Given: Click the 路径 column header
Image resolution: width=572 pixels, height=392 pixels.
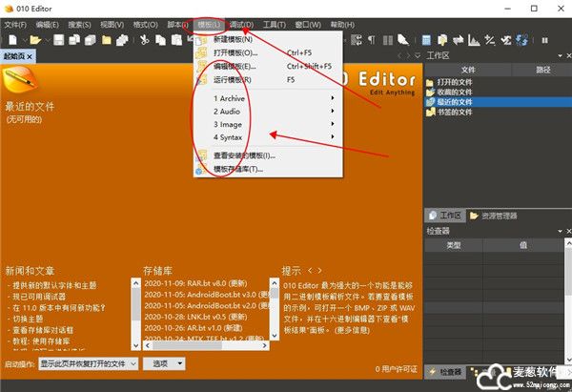Looking at the screenshot, I should 542,70.
